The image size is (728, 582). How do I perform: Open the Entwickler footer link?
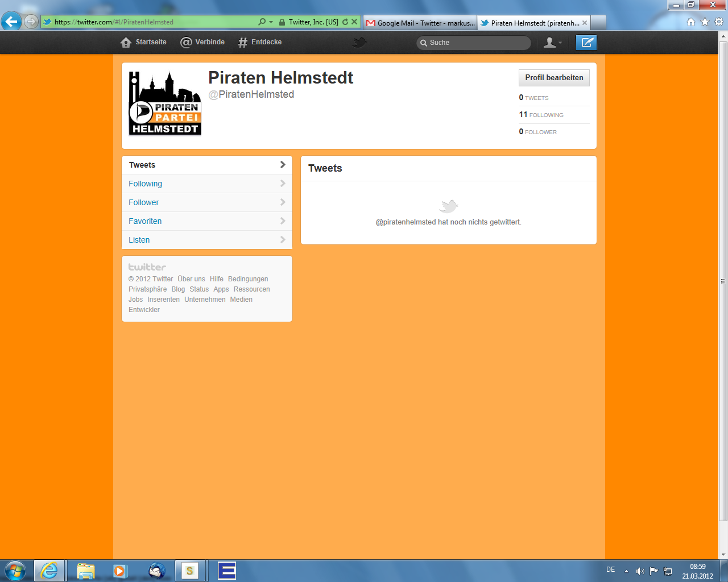pyautogui.click(x=144, y=310)
